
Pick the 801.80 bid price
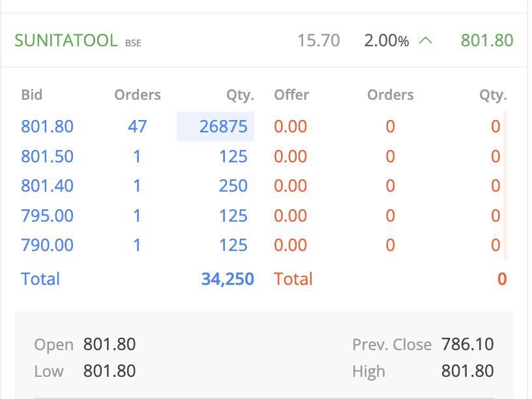pos(47,126)
